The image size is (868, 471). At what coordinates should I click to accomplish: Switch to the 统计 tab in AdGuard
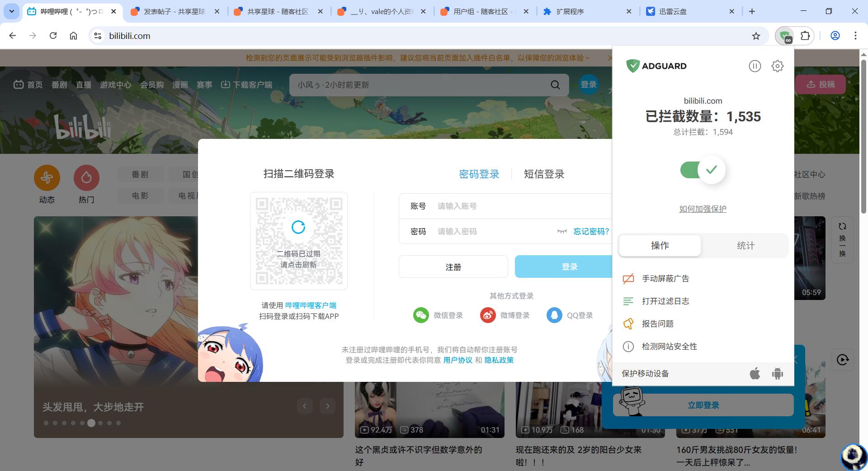click(745, 246)
